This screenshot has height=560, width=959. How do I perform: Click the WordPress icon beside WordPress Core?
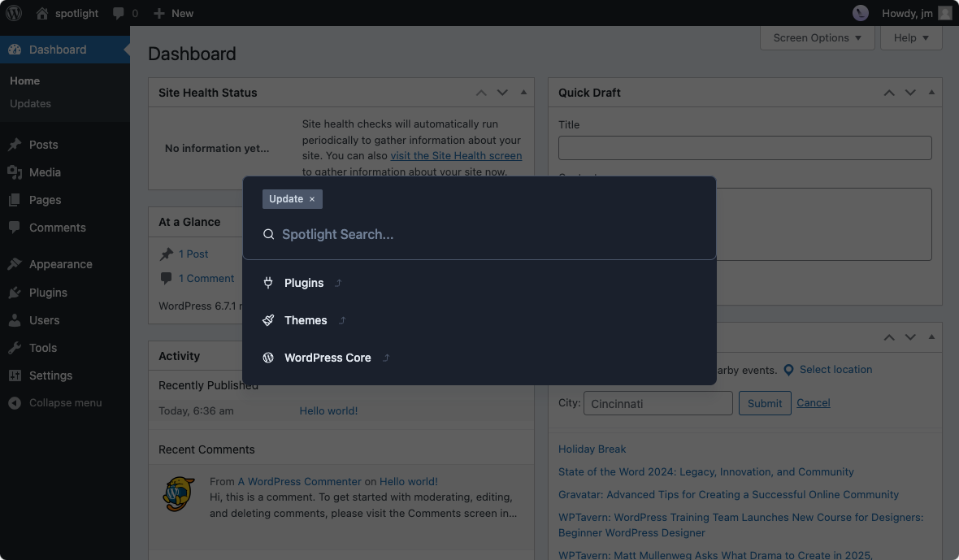tap(268, 358)
